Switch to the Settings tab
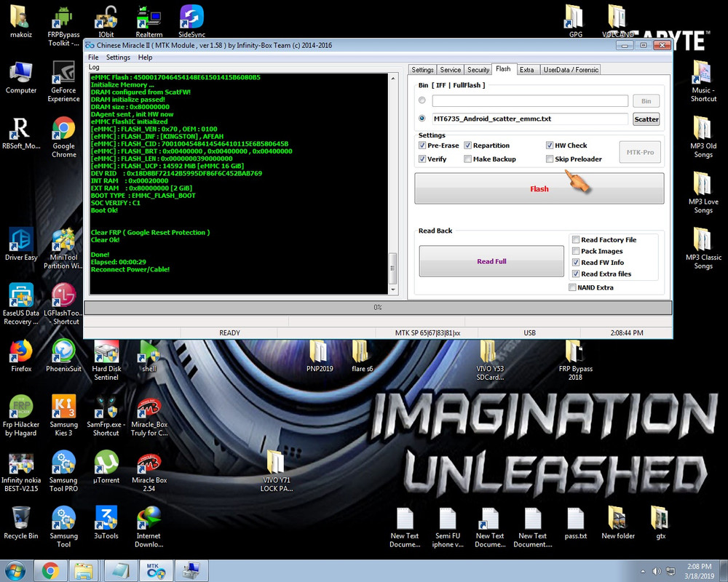This screenshot has width=728, height=582. point(422,70)
